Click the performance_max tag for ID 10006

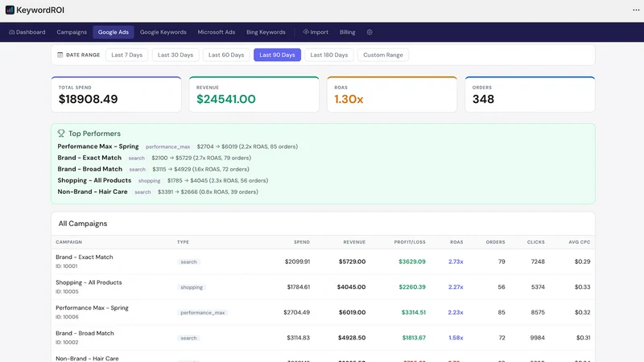coord(203,313)
